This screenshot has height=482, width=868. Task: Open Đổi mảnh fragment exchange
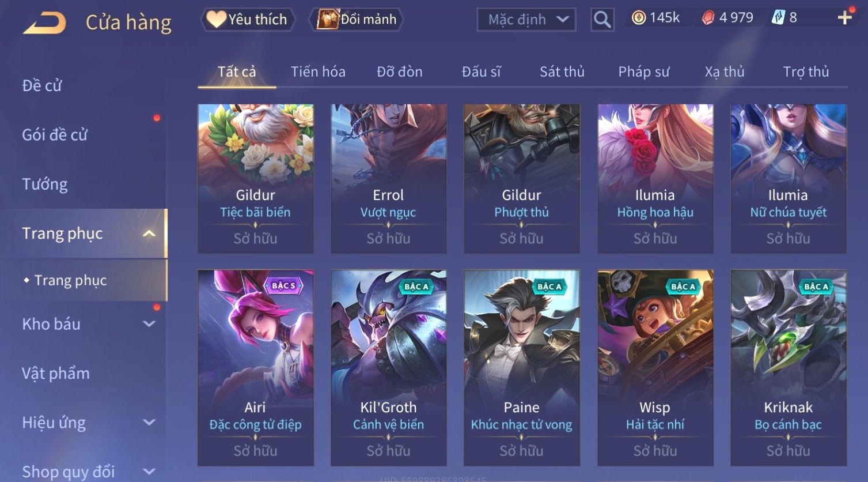[356, 20]
